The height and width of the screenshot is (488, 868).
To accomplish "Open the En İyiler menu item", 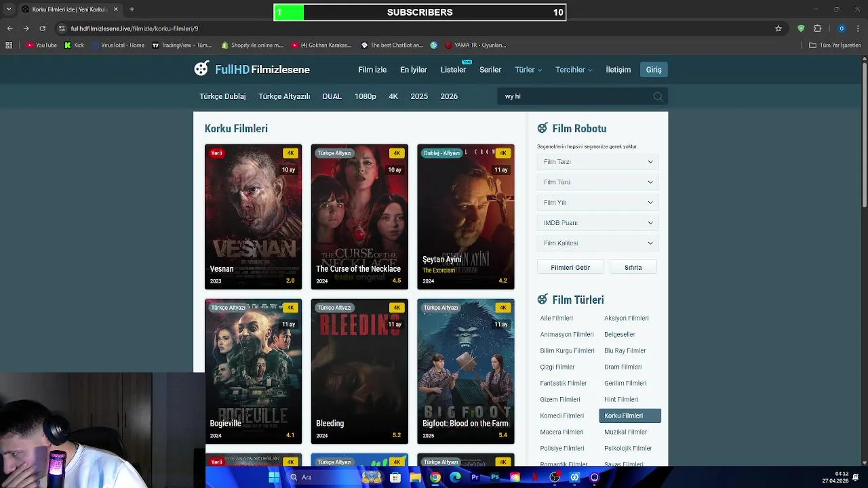I will pyautogui.click(x=414, y=70).
